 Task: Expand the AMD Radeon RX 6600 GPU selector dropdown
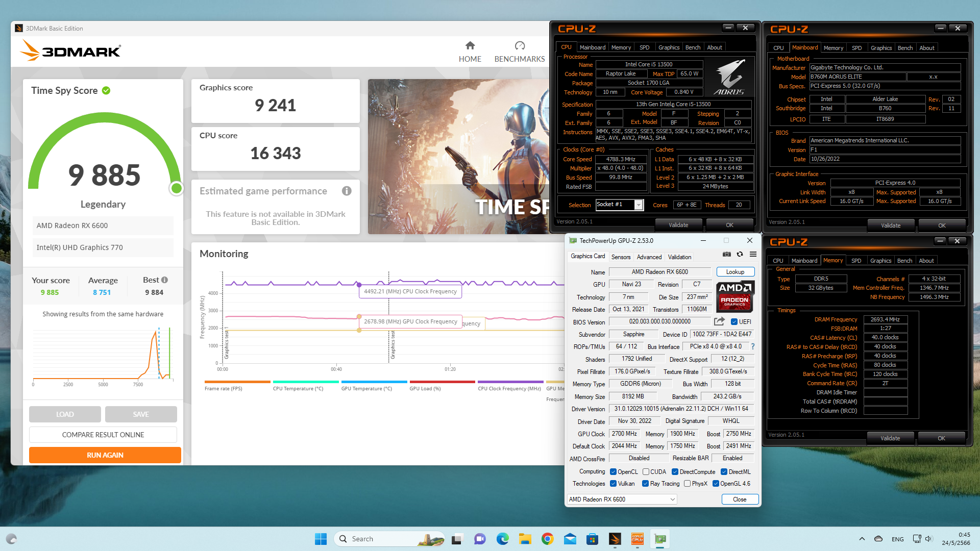click(622, 499)
